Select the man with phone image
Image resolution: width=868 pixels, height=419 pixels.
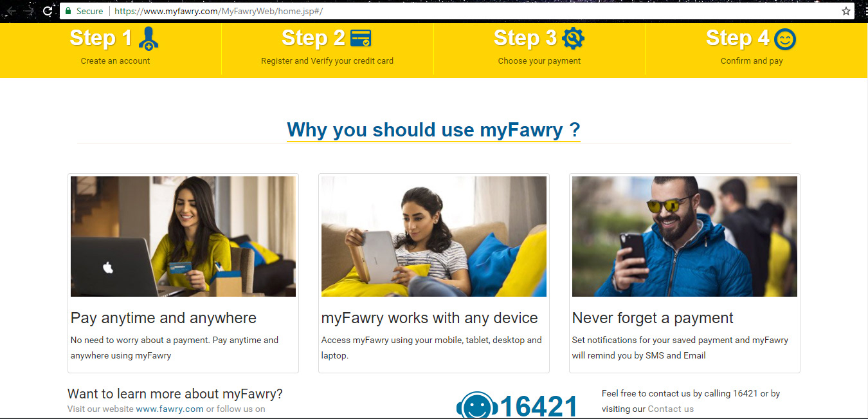click(x=685, y=236)
